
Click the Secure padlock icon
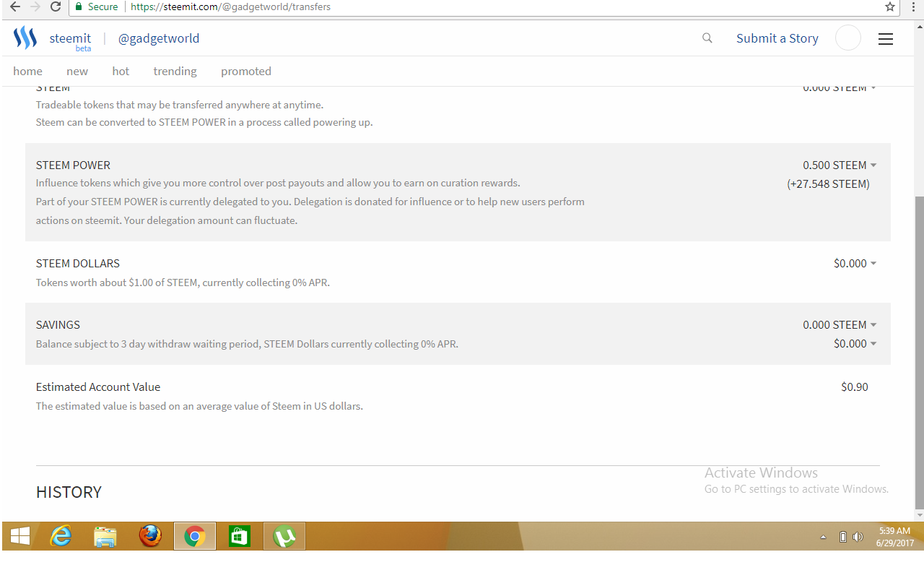coord(79,7)
